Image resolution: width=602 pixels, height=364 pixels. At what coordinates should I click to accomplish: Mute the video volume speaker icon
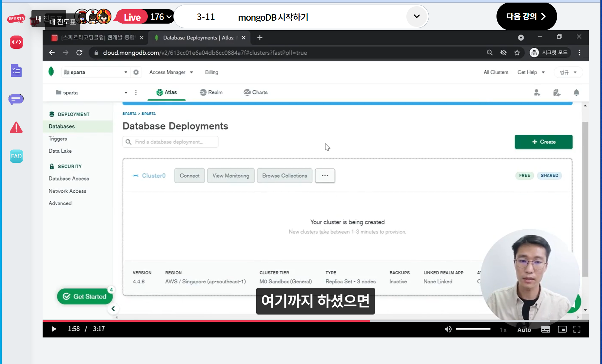448,329
